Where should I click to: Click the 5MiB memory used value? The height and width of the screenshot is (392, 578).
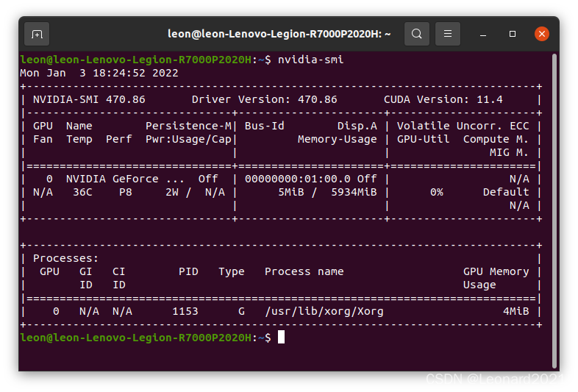click(291, 193)
